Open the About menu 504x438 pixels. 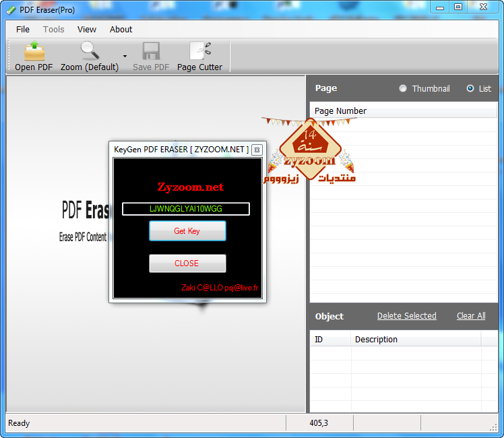(x=121, y=29)
